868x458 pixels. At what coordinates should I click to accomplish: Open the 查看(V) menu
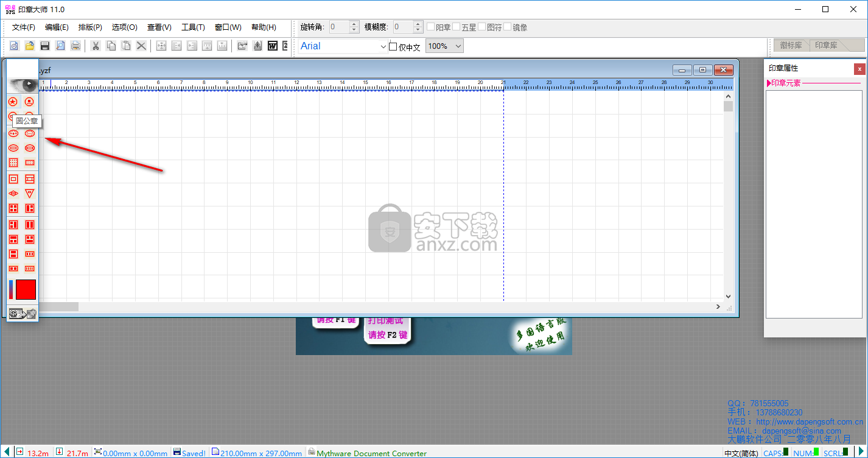tap(159, 27)
